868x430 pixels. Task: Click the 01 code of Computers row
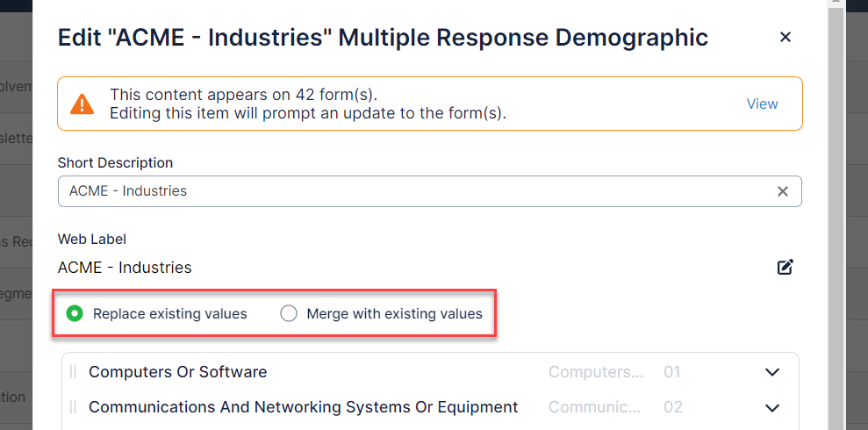672,372
